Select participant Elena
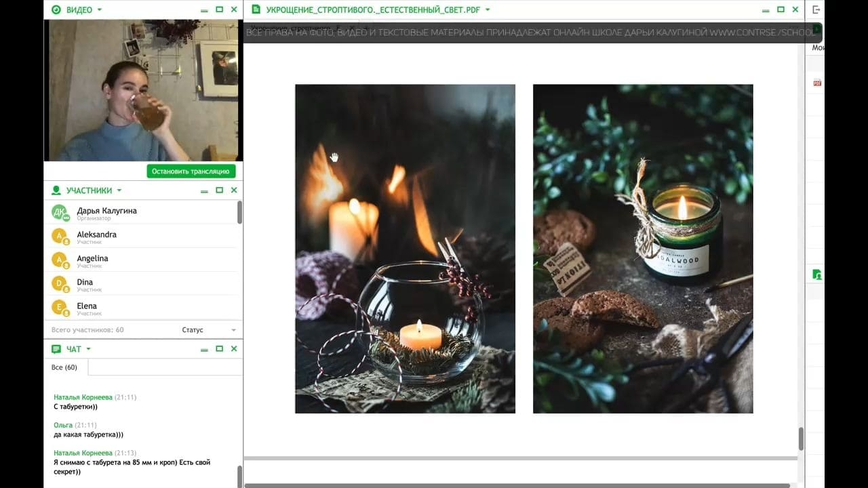The width and height of the screenshot is (868, 488). click(x=140, y=308)
